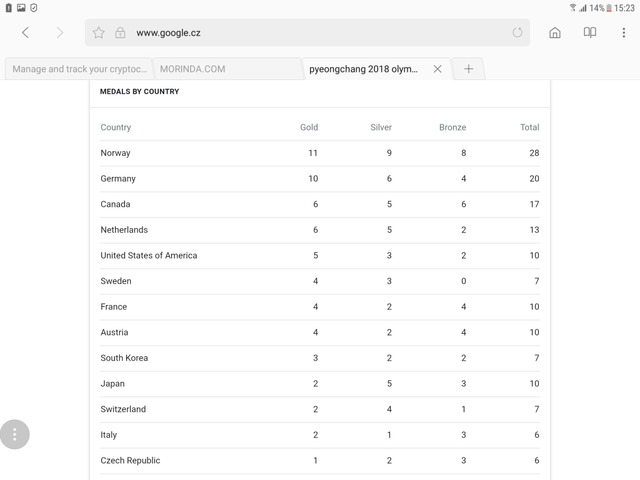Tap image notification icon in status bar

click(21, 8)
